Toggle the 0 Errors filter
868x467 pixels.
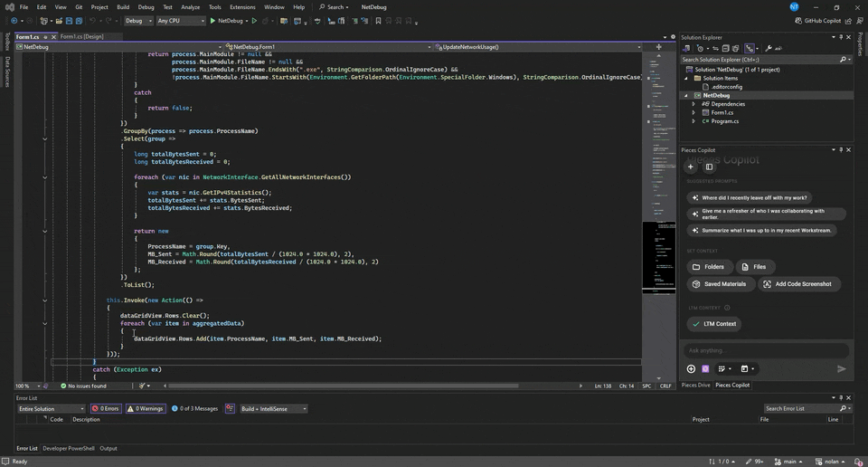tap(106, 409)
